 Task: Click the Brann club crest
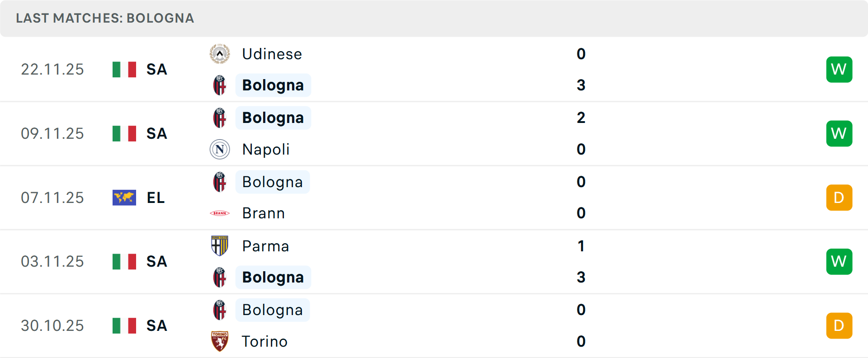coord(220,213)
